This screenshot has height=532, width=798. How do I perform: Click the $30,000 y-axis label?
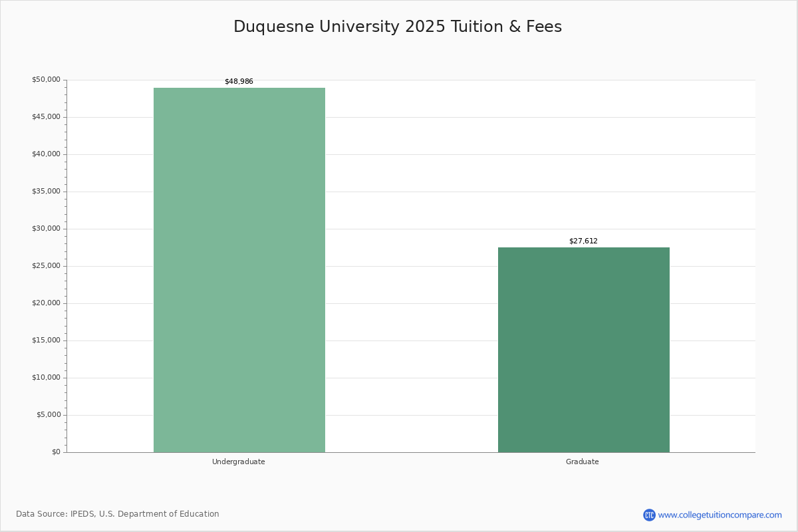click(46, 229)
